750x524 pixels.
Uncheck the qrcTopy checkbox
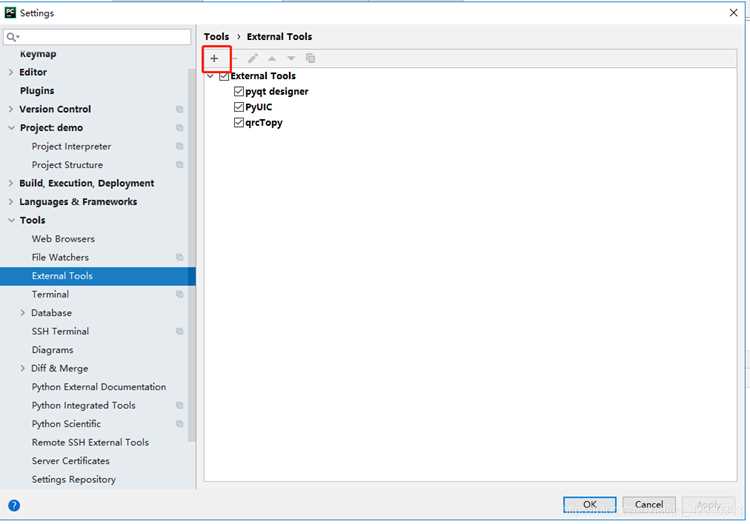pyautogui.click(x=239, y=123)
